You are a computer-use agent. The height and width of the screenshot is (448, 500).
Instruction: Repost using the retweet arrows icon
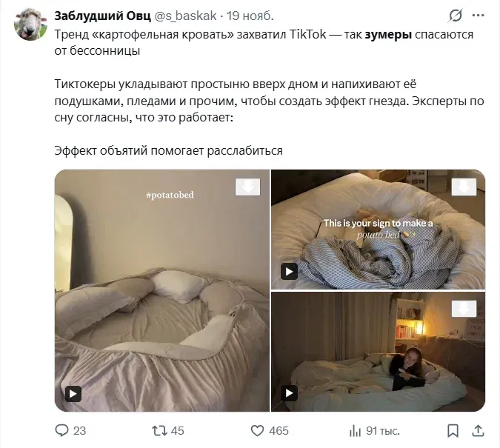159,431
